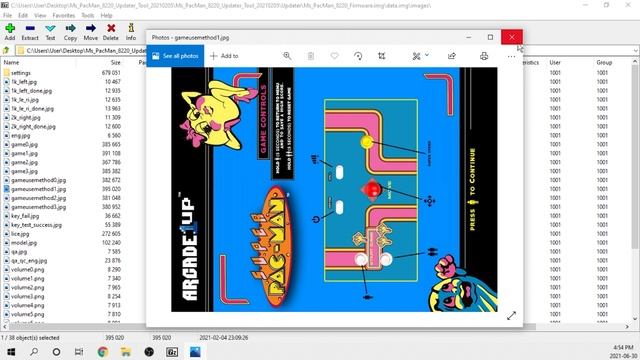Add photo to favorites with heart icon
This screenshot has height=360, width=640.
point(334,56)
